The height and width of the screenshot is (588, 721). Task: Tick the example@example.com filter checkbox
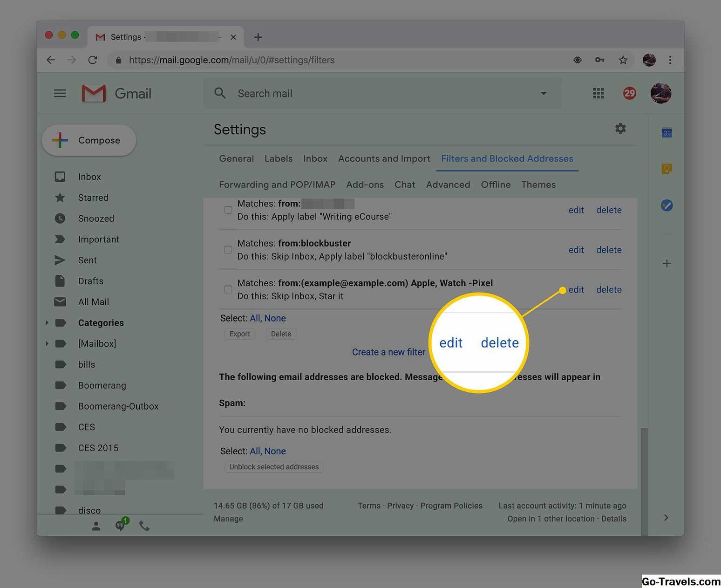tap(228, 289)
